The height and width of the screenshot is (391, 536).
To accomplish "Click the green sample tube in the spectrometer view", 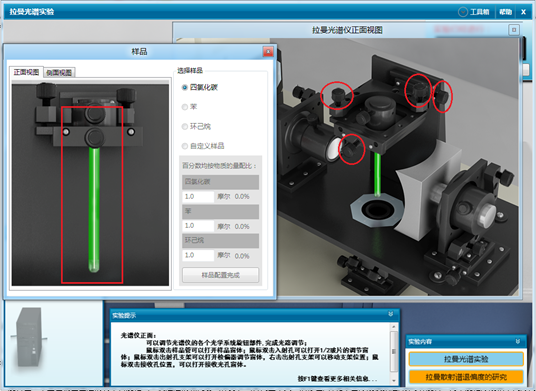I will pos(377,174).
